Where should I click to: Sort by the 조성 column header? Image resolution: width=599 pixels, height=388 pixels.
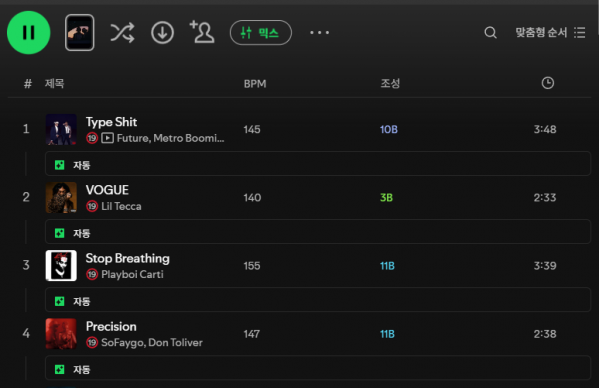(x=390, y=83)
